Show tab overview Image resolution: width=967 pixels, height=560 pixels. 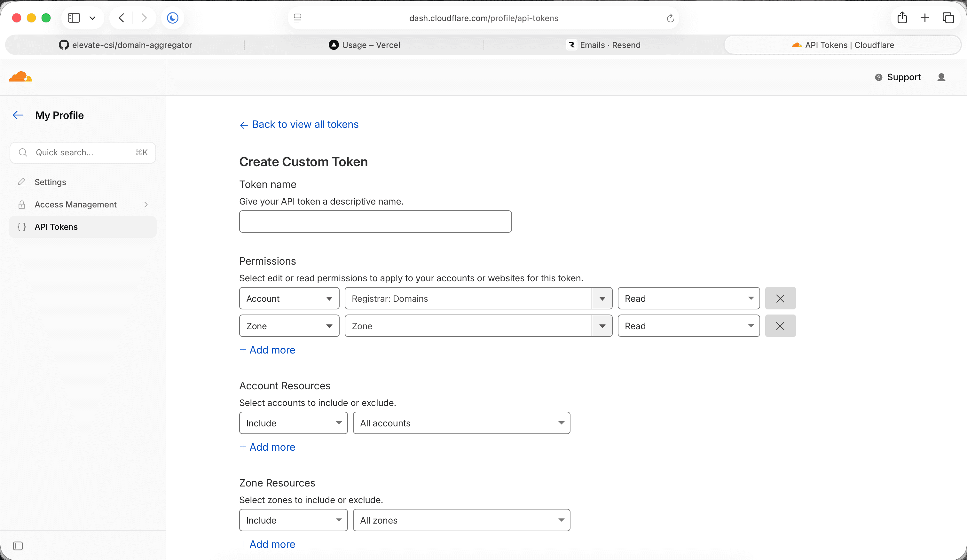pos(948,18)
